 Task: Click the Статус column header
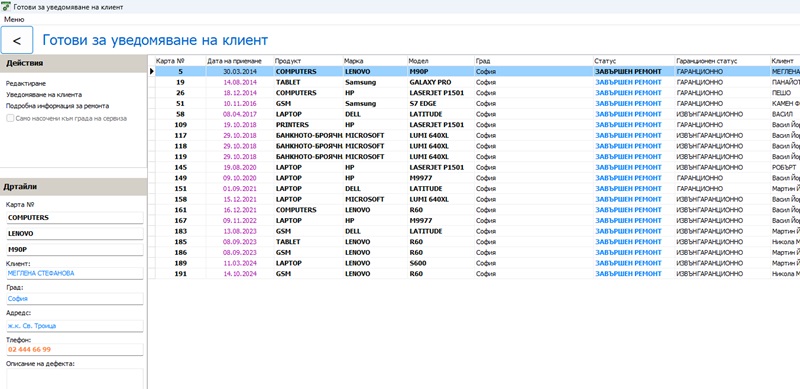coord(634,61)
